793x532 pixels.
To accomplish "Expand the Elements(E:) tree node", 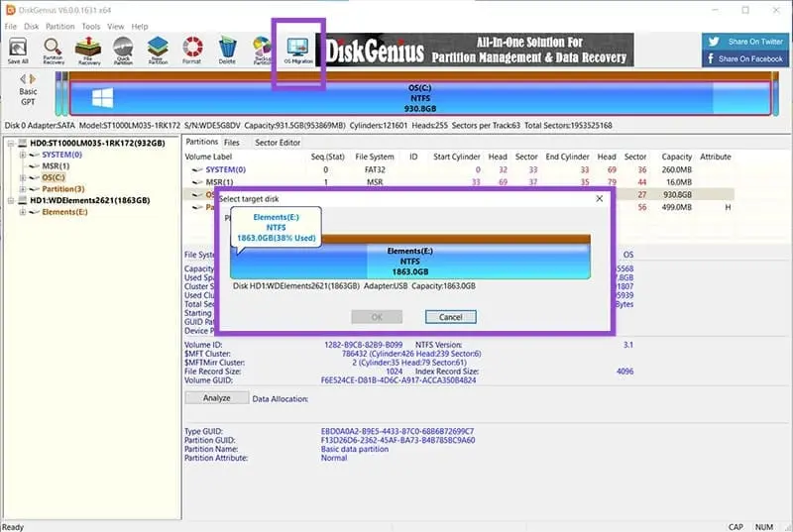I will pos(22,212).
